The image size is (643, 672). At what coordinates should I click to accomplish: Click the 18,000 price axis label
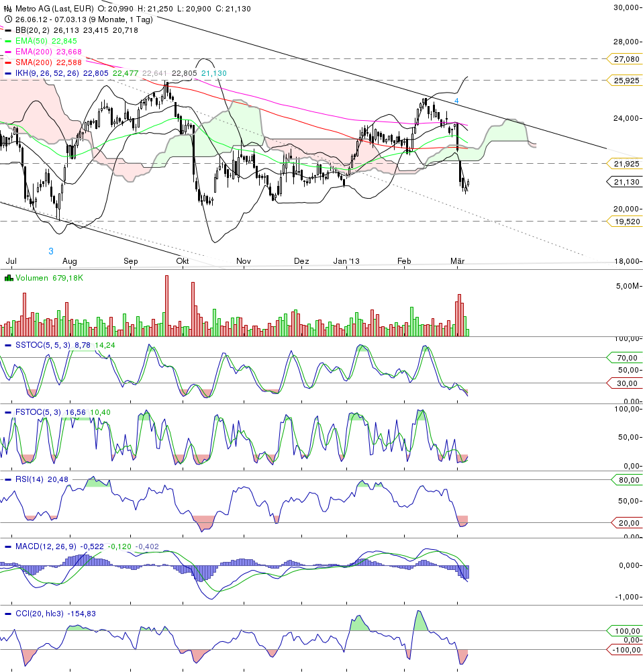click(x=627, y=261)
